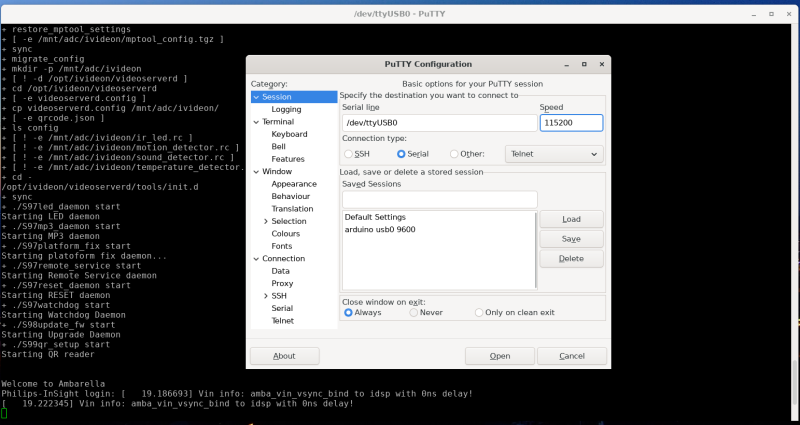Open the Proxy settings category
Viewport: 800px width, 425px height.
click(x=282, y=284)
